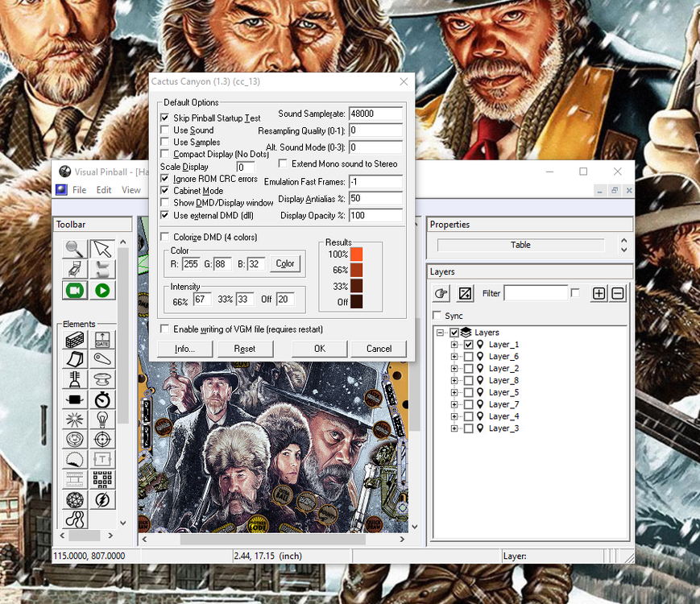Select the Light bulb element
This screenshot has height=604, width=700.
[x=102, y=420]
